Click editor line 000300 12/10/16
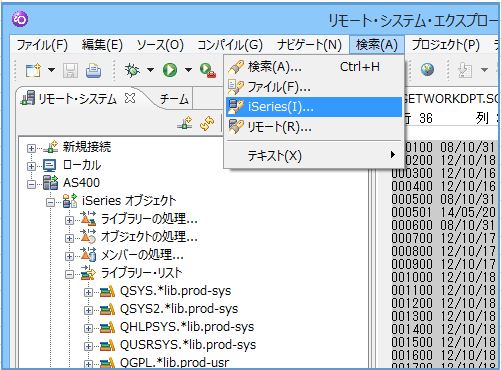This screenshot has width=502, height=370. coord(444,173)
